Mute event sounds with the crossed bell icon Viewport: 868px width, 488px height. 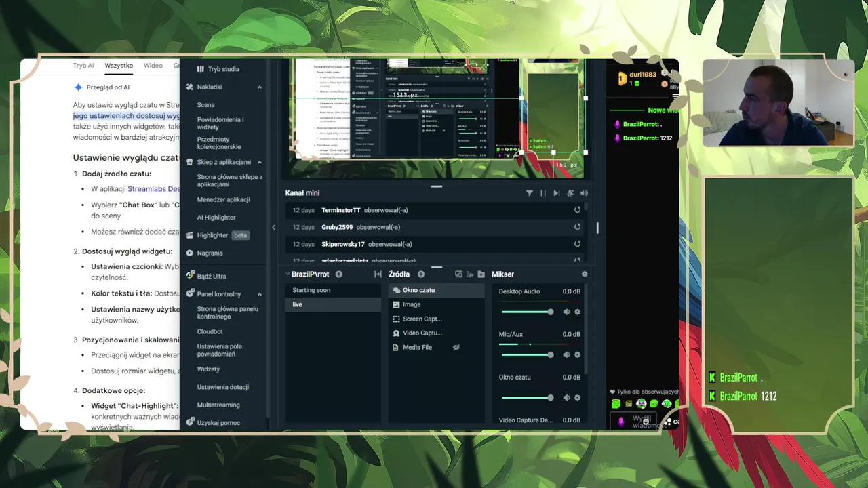coord(570,193)
